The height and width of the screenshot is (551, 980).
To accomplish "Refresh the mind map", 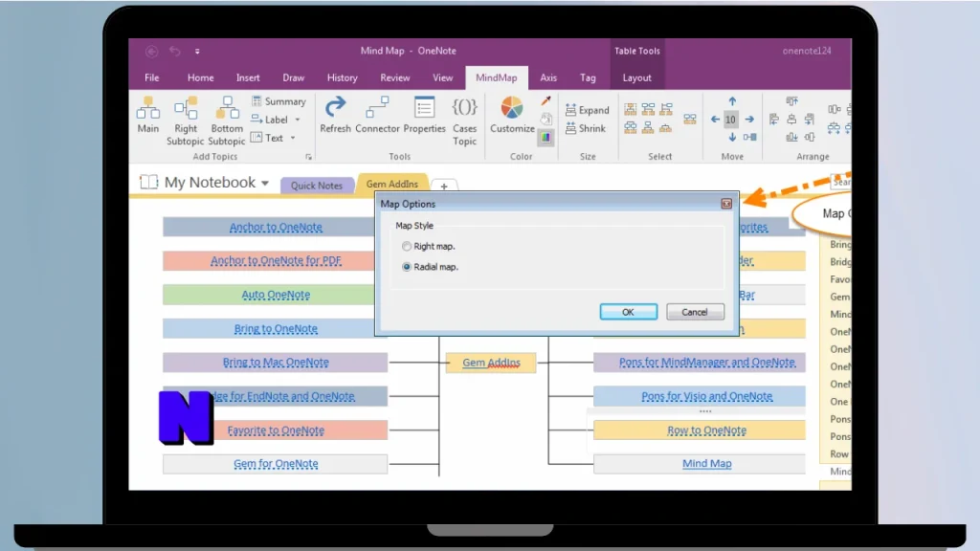I will (x=335, y=116).
